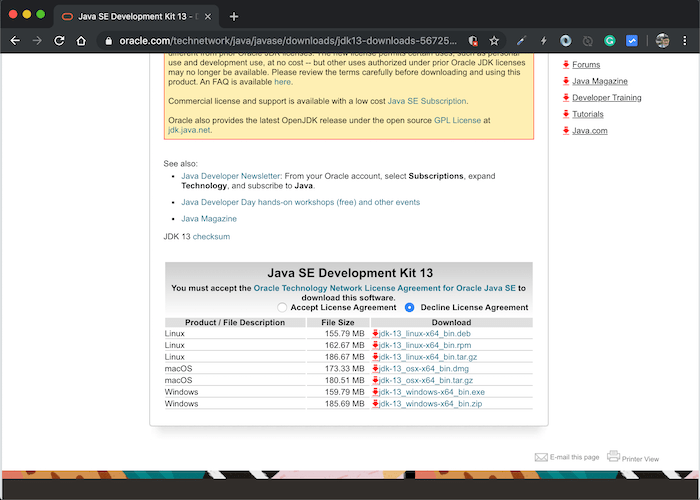Open Java Developer Day hands-on workshops link
Viewport: 700px width, 500px height.
click(300, 202)
